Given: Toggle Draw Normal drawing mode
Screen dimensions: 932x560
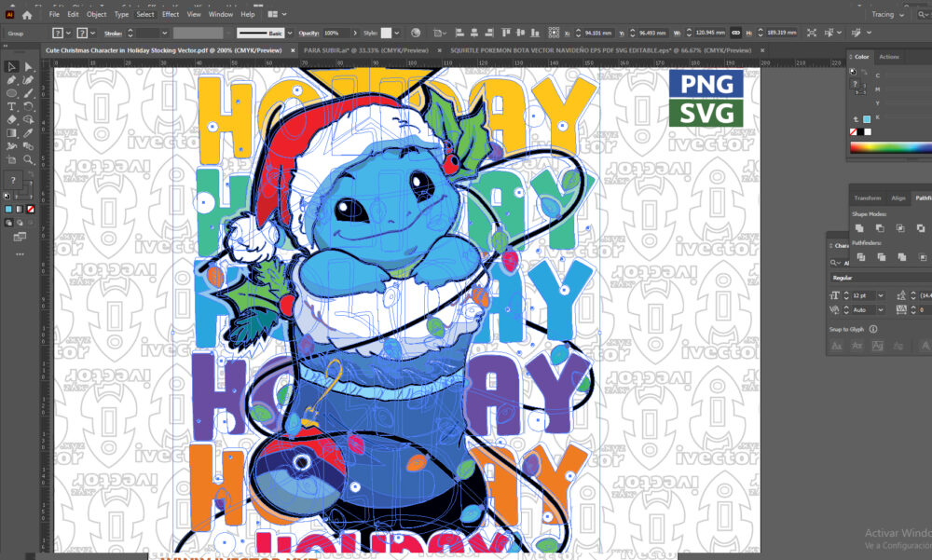Looking at the screenshot, I should click(8, 223).
